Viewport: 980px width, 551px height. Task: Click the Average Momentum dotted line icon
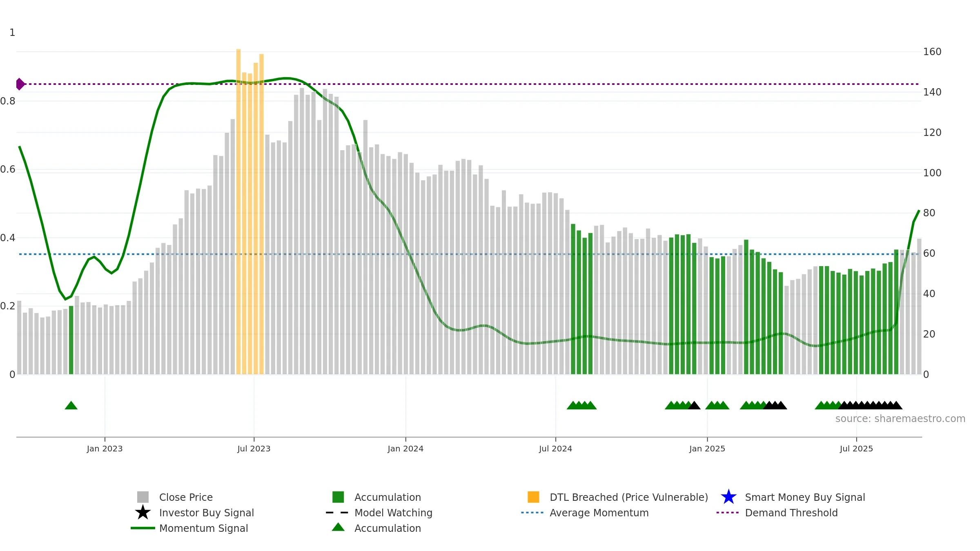(532, 513)
